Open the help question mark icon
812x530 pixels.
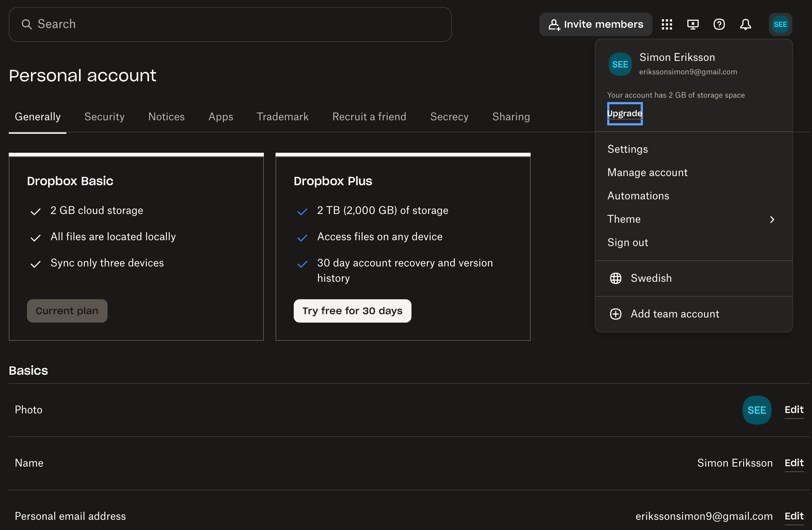(x=719, y=24)
